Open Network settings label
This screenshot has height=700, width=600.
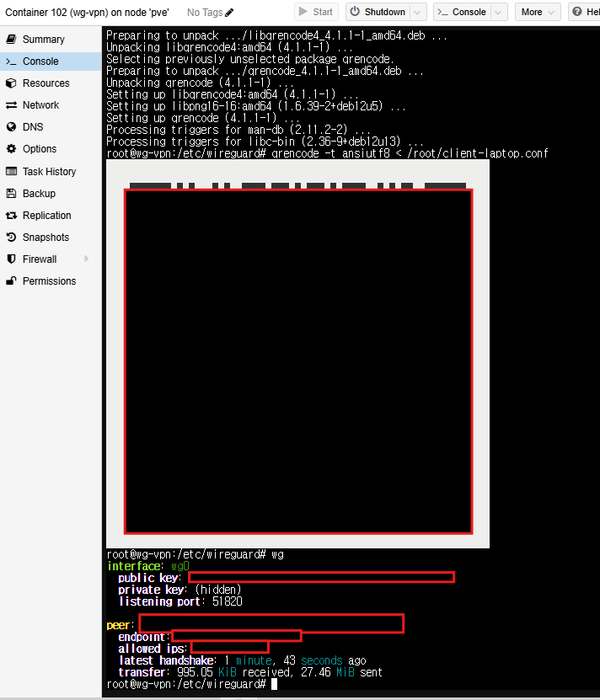(40, 105)
